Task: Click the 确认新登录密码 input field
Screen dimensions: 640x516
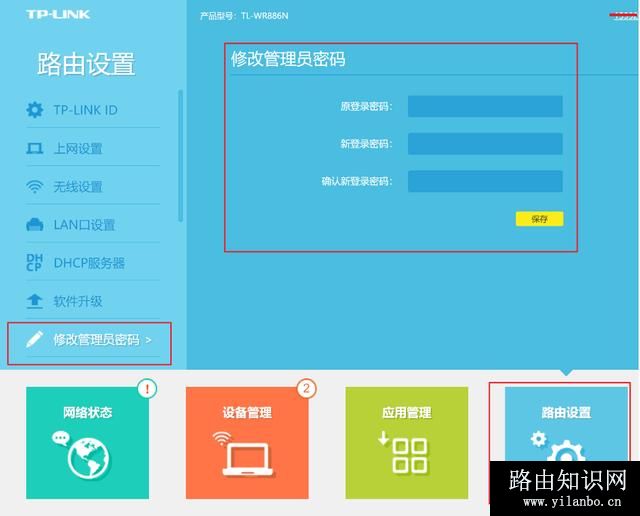Action: [485, 181]
